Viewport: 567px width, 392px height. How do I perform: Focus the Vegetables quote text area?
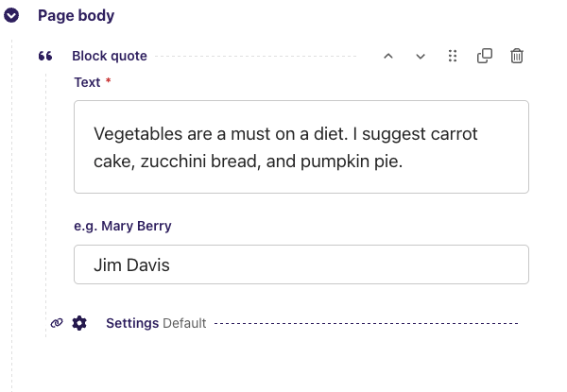click(301, 146)
